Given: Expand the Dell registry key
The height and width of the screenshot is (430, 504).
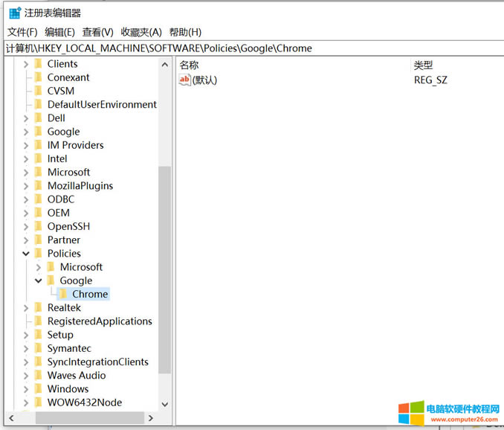Looking at the screenshot, I should pyautogui.click(x=26, y=118).
